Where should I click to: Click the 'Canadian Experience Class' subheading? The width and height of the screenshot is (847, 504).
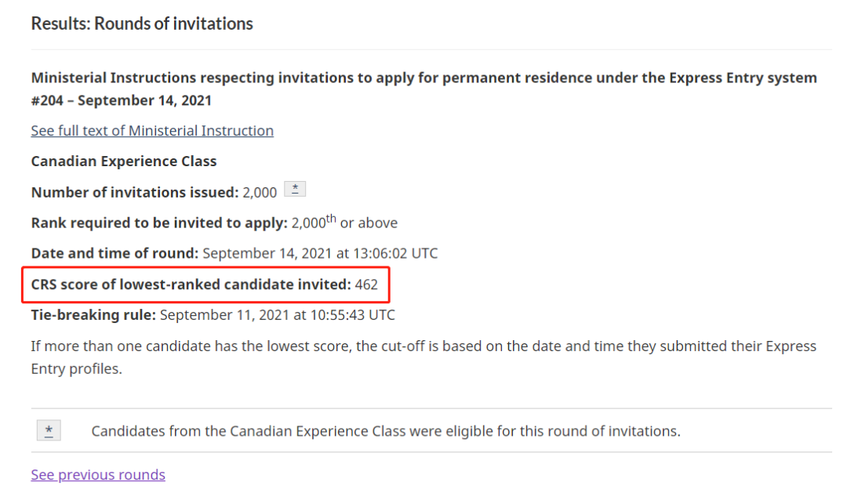pyautogui.click(x=124, y=161)
